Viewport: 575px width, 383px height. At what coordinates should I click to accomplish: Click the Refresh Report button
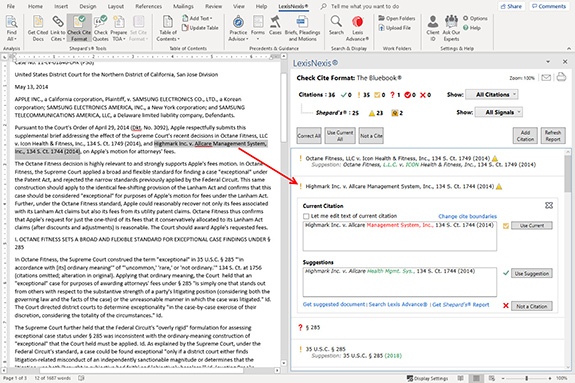(553, 136)
